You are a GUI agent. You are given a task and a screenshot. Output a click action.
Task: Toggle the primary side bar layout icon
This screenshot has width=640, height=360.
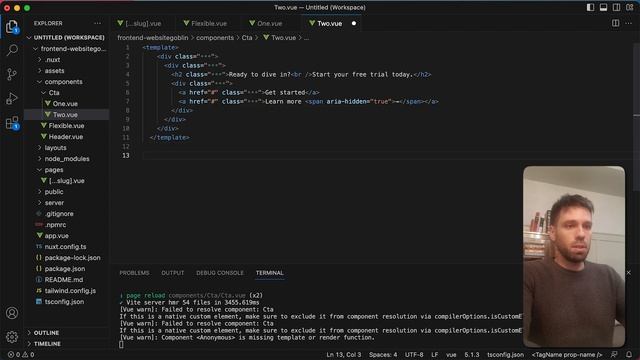click(590, 7)
